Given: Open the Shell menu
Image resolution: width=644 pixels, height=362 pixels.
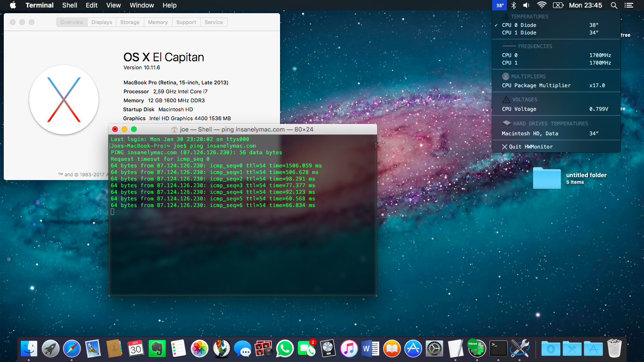Looking at the screenshot, I should pos(70,5).
